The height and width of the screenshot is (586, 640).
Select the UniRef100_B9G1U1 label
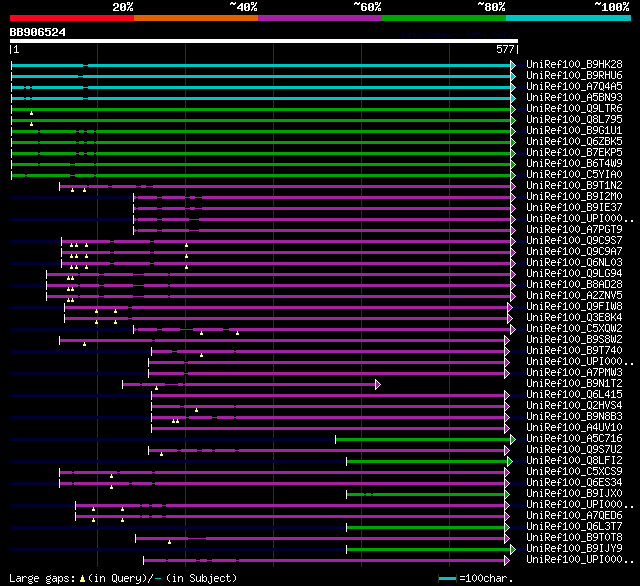(574, 131)
